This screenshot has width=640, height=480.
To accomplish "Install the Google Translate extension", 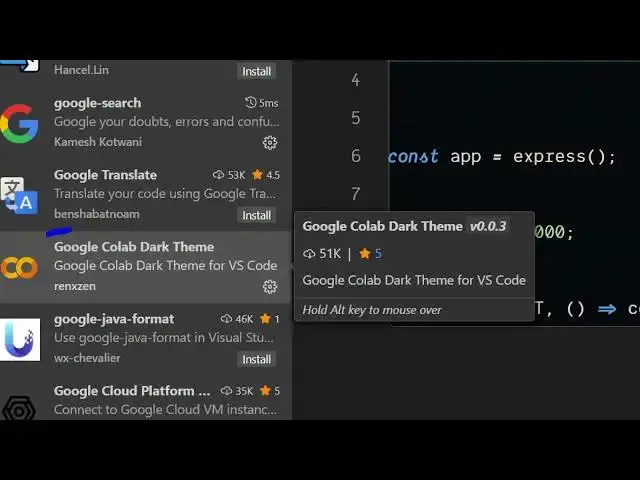I will (256, 215).
